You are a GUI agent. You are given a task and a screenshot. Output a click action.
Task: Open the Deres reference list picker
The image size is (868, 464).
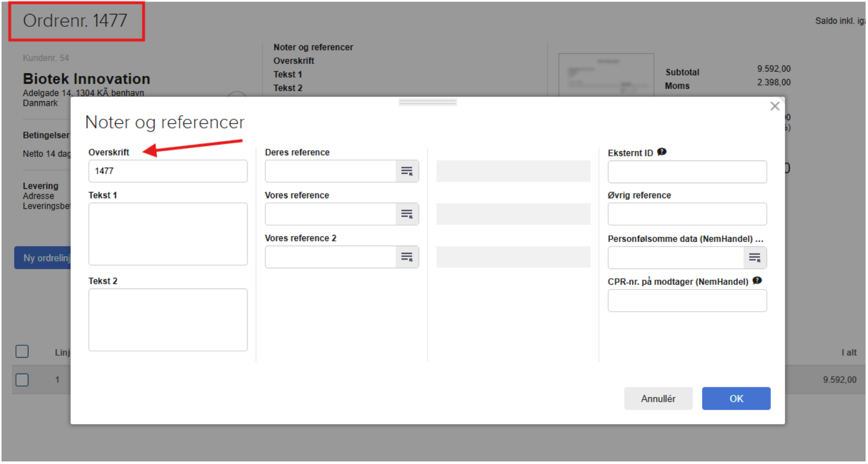407,171
